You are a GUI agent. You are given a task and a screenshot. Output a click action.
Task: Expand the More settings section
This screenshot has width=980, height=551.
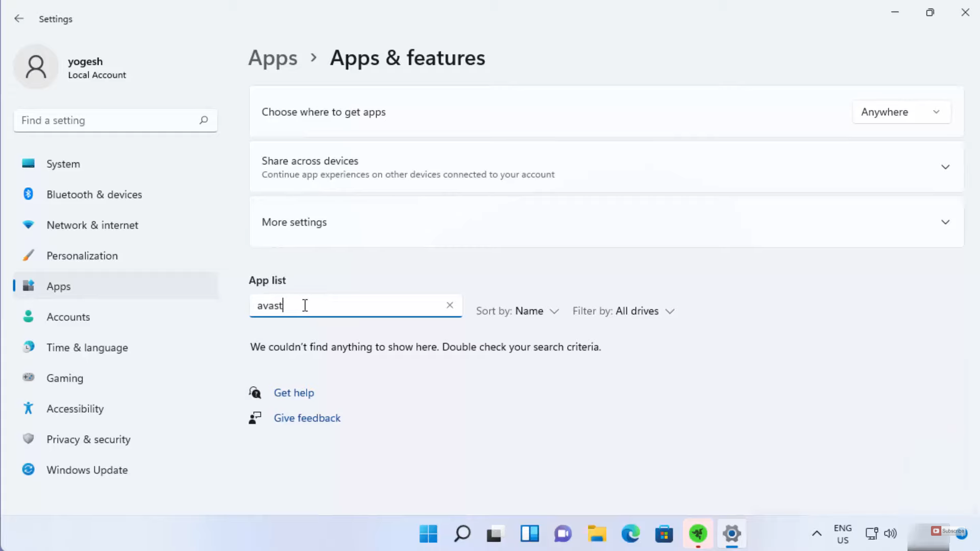(x=945, y=222)
